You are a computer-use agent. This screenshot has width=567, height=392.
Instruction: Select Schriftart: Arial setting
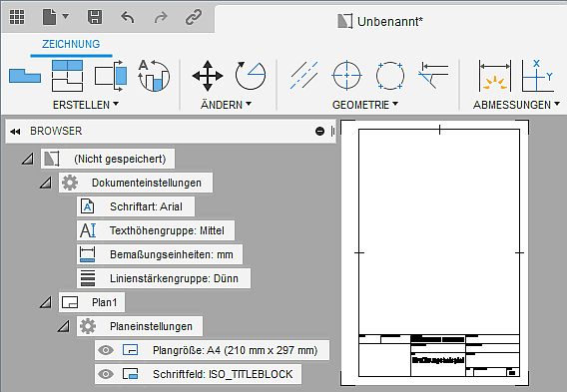tap(136, 206)
